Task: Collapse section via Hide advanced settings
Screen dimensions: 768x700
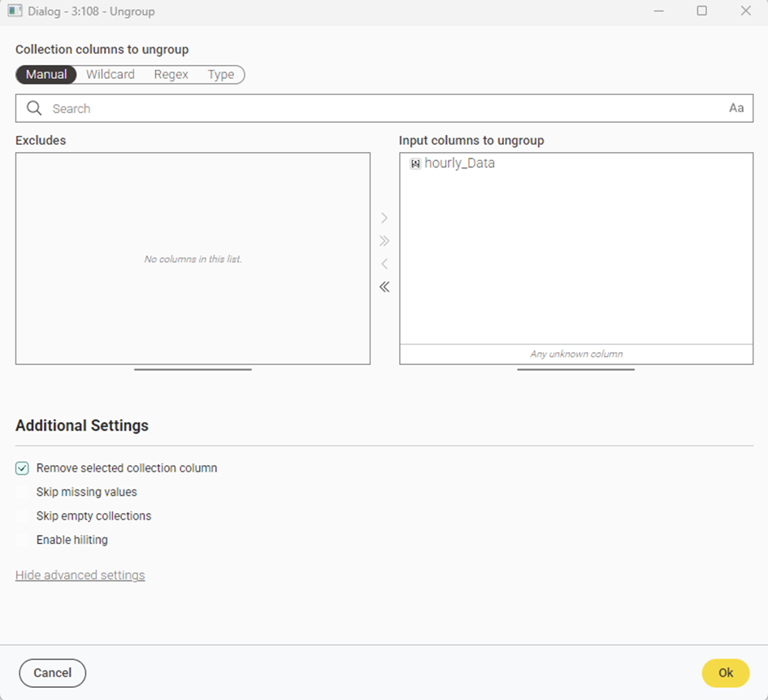Action: click(80, 576)
